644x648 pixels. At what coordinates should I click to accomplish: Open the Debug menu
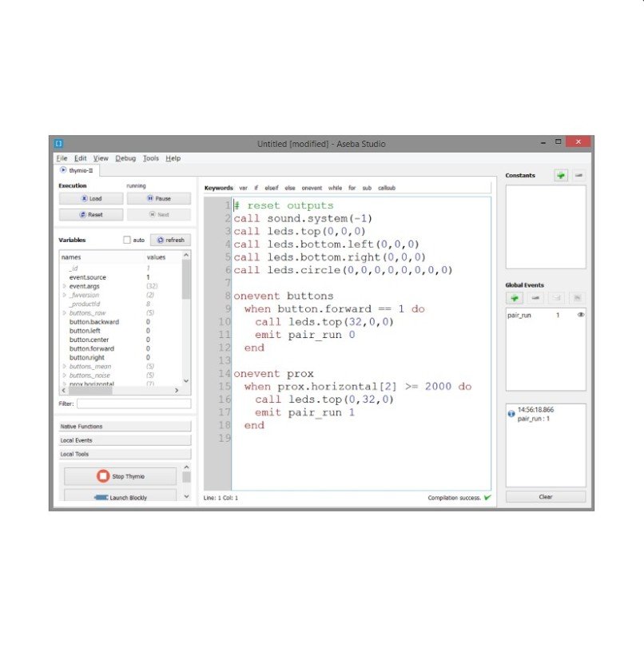(x=125, y=158)
